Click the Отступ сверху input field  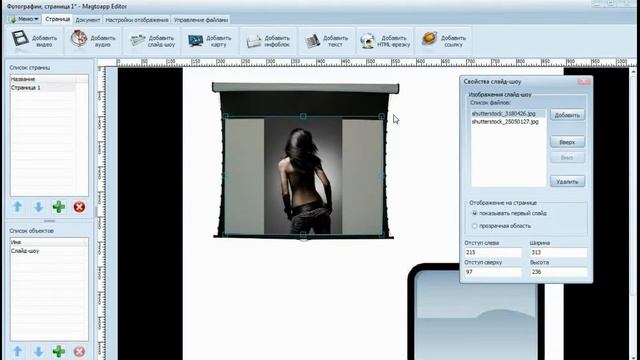493,271
